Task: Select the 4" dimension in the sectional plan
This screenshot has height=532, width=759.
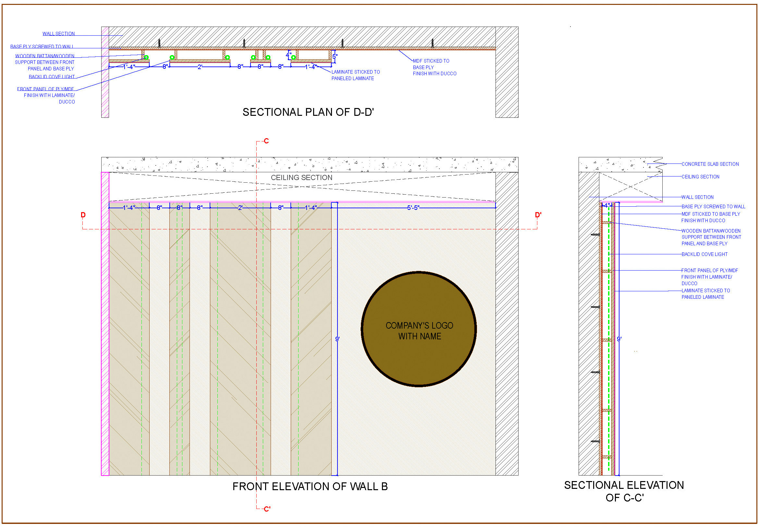Action: coord(288,54)
